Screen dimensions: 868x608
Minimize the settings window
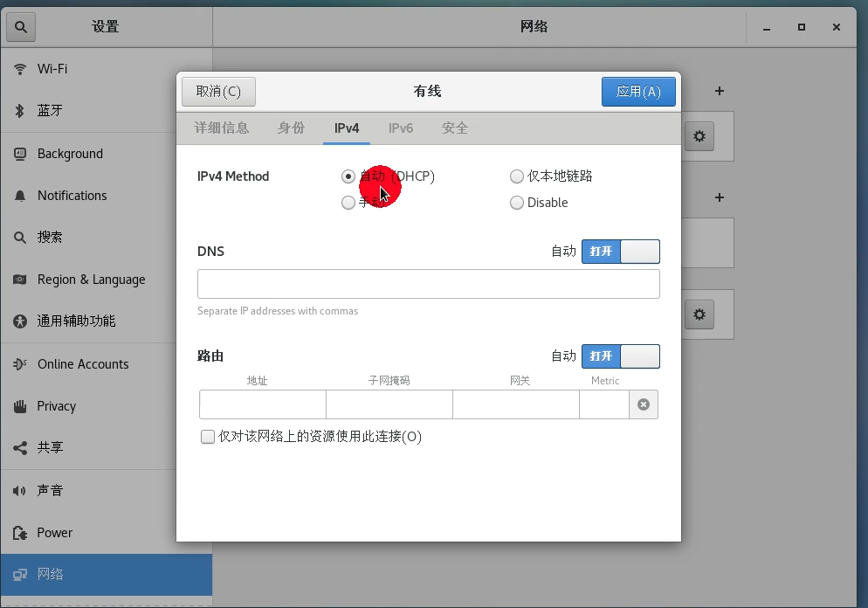click(x=767, y=28)
